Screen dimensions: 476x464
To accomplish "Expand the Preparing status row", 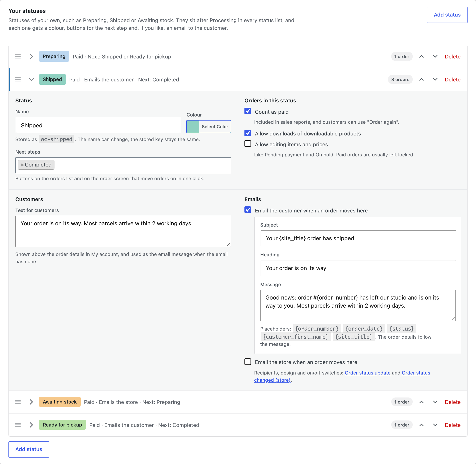I will click(x=31, y=56).
